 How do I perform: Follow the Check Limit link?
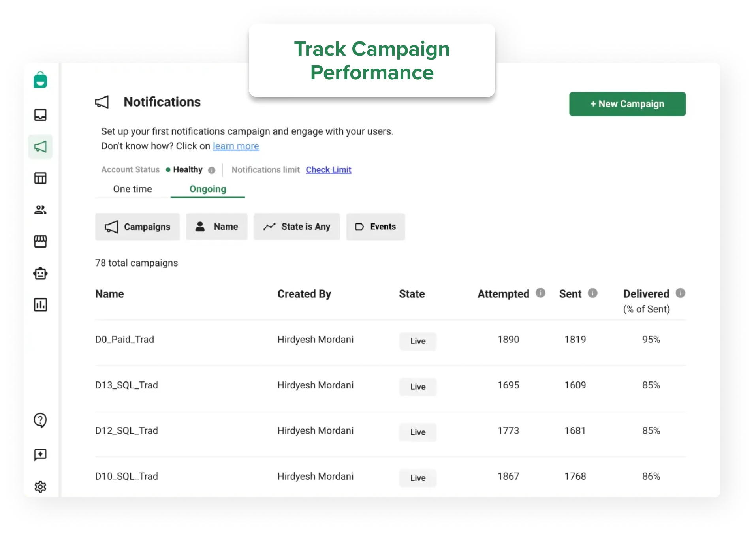pos(328,170)
